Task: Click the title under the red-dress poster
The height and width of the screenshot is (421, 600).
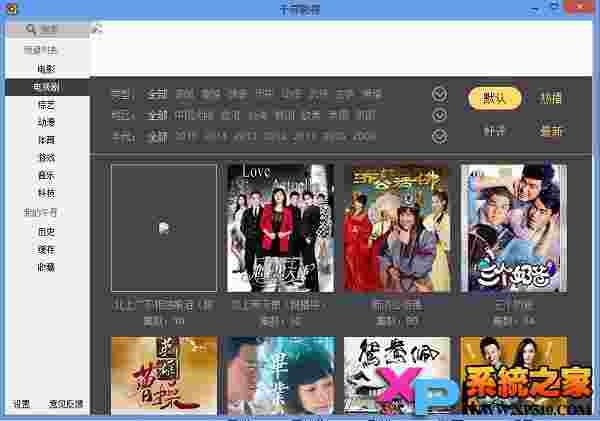Action: (x=398, y=306)
